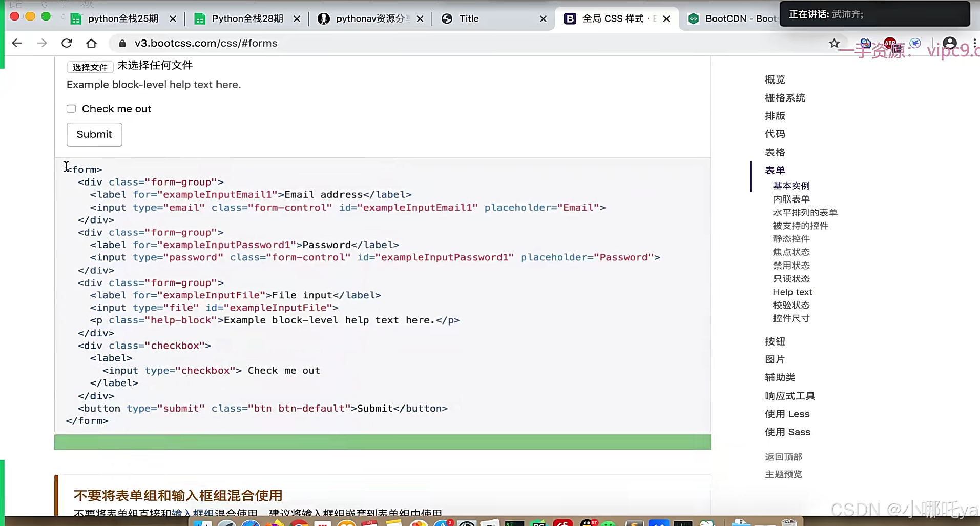Jump to 只读状态 subsection
980x526 pixels.
pyautogui.click(x=791, y=279)
